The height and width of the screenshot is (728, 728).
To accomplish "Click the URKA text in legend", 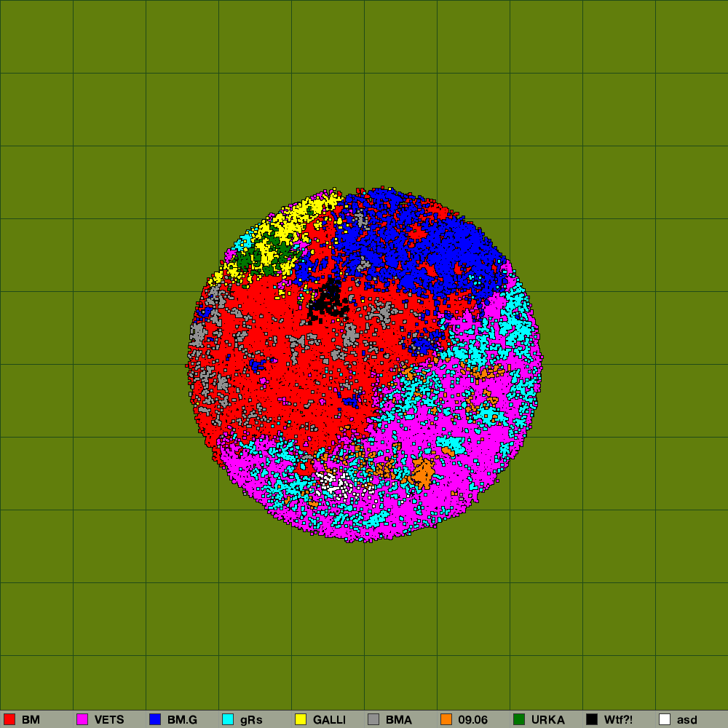I will point(547,720).
